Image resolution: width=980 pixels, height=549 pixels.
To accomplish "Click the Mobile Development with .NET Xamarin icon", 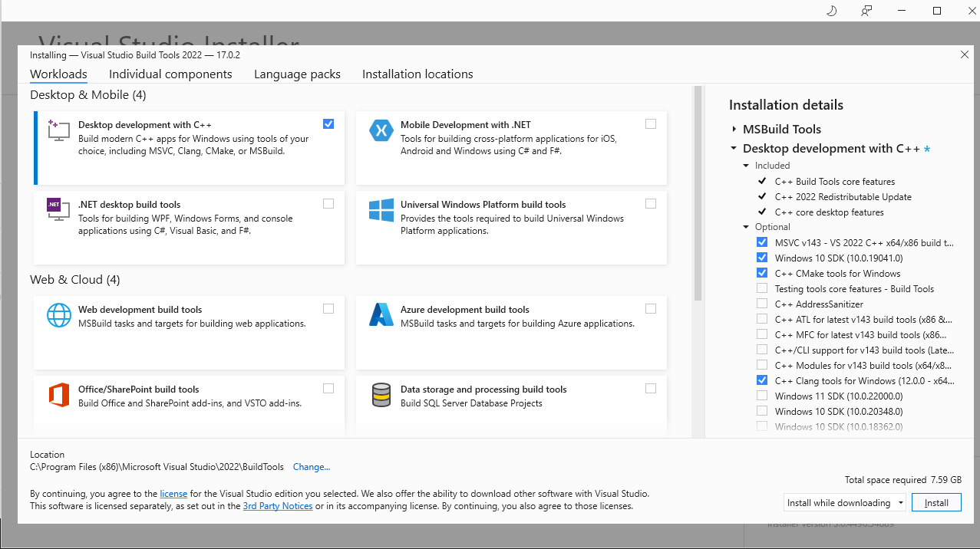I will pyautogui.click(x=381, y=130).
